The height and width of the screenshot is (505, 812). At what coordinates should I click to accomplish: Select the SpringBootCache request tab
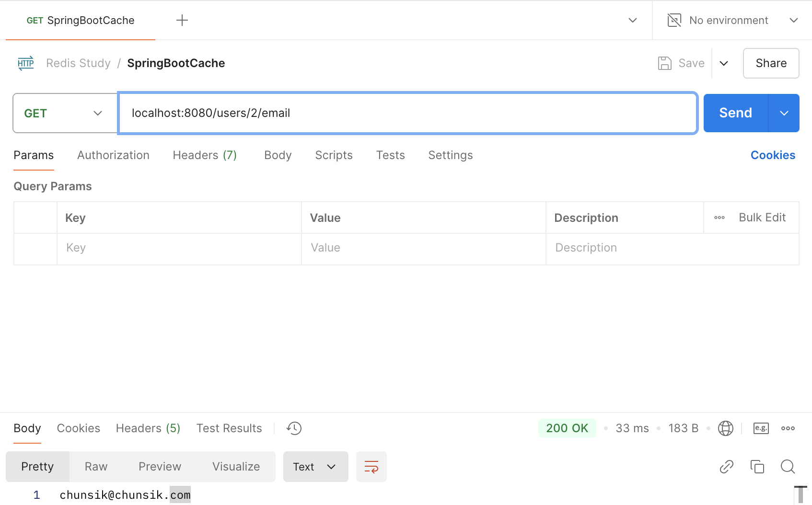[81, 20]
